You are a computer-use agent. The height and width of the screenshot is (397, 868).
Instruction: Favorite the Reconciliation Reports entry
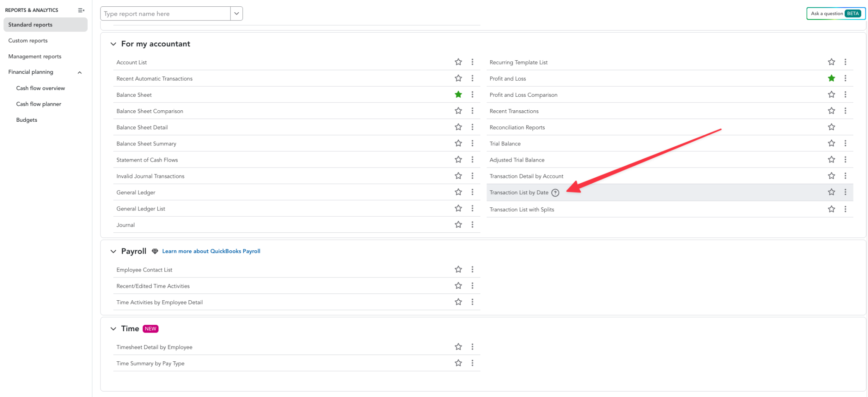coord(831,127)
